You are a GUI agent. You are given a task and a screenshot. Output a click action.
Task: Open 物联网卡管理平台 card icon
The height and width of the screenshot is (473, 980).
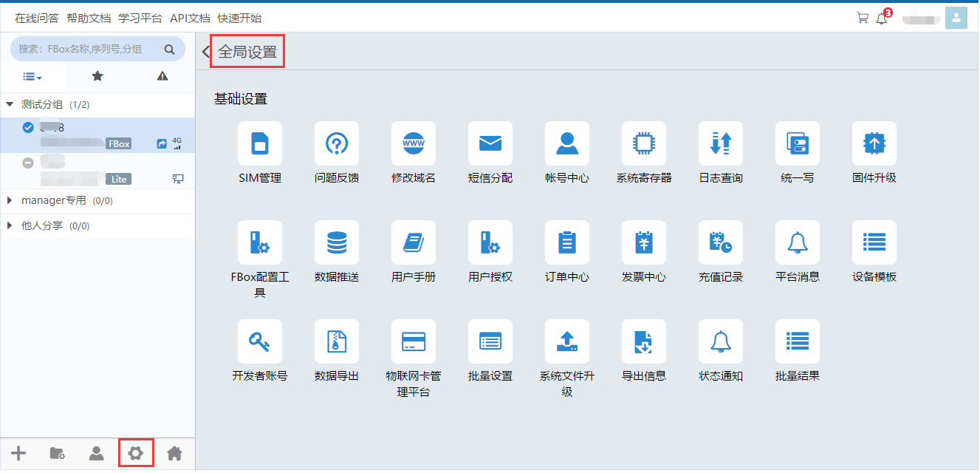(414, 341)
